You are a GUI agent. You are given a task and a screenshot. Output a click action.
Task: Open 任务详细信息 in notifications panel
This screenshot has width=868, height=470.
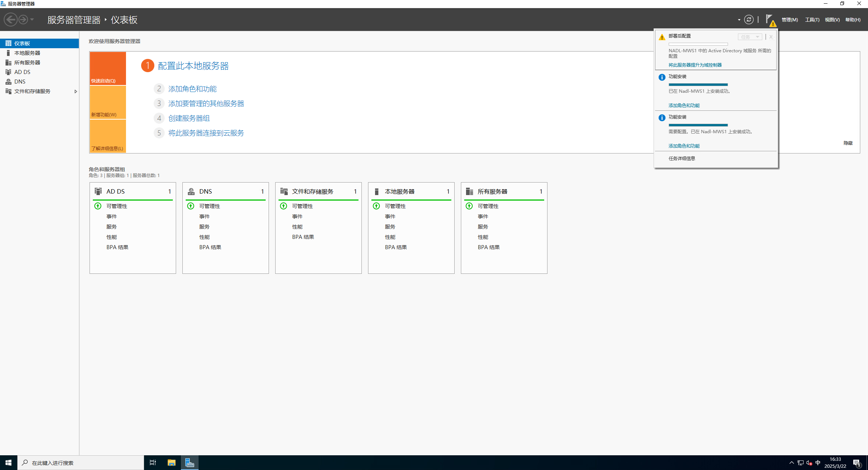point(682,159)
